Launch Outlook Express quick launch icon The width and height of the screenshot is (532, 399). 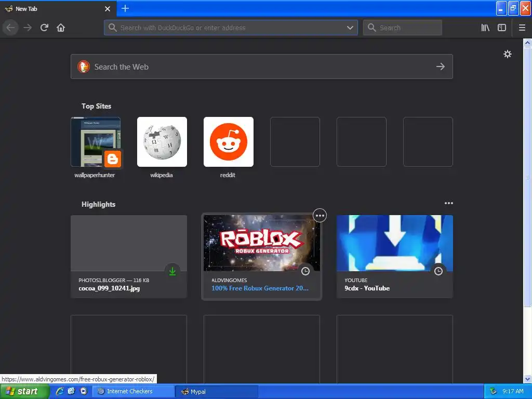pyautogui.click(x=71, y=391)
